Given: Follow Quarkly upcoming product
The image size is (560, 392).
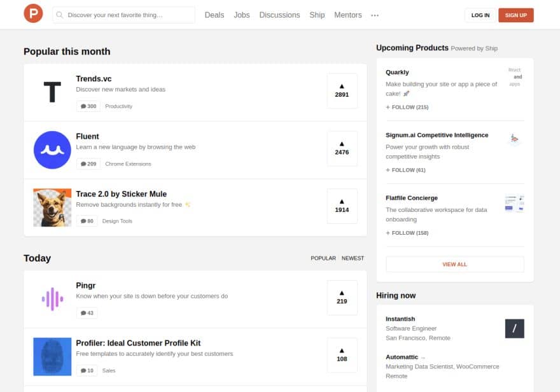Looking at the screenshot, I should (x=407, y=107).
